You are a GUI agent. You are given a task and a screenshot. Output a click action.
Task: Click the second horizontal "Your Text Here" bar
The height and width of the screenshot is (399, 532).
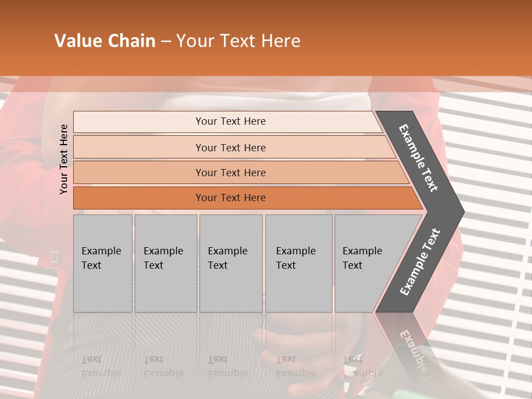pyautogui.click(x=230, y=147)
